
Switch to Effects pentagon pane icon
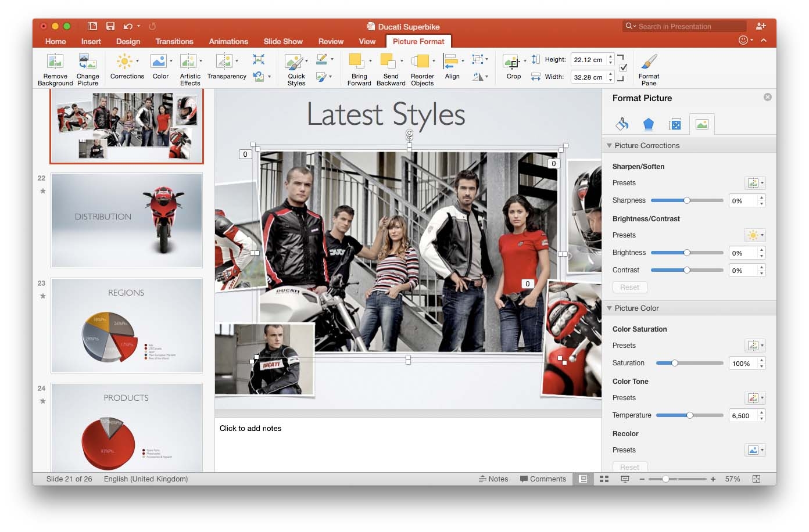pos(649,124)
